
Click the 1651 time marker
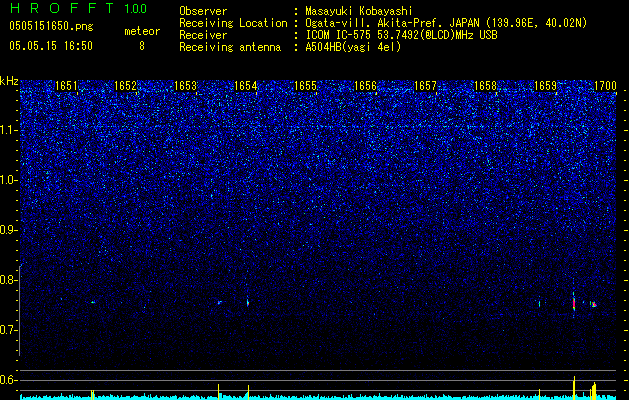point(66,86)
